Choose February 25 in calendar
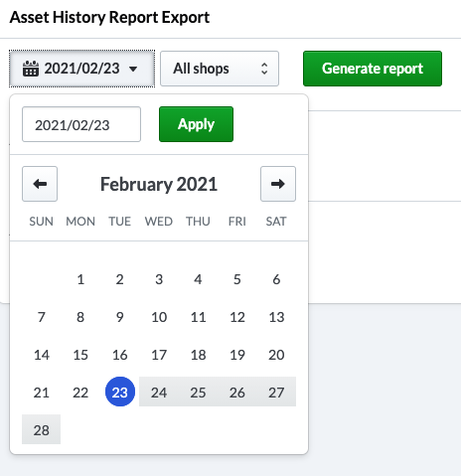 click(198, 392)
